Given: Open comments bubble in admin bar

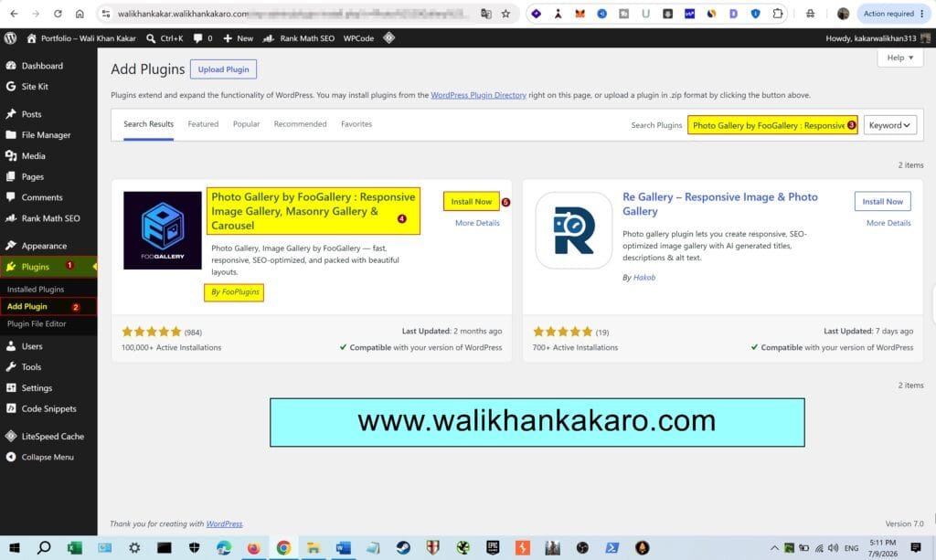Looking at the screenshot, I should 203,38.
